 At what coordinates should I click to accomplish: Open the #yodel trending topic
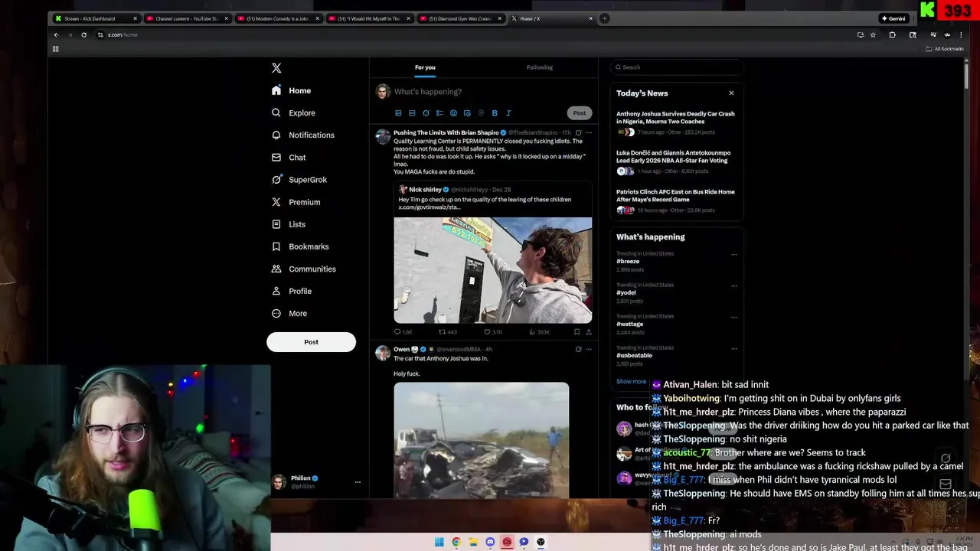click(626, 293)
